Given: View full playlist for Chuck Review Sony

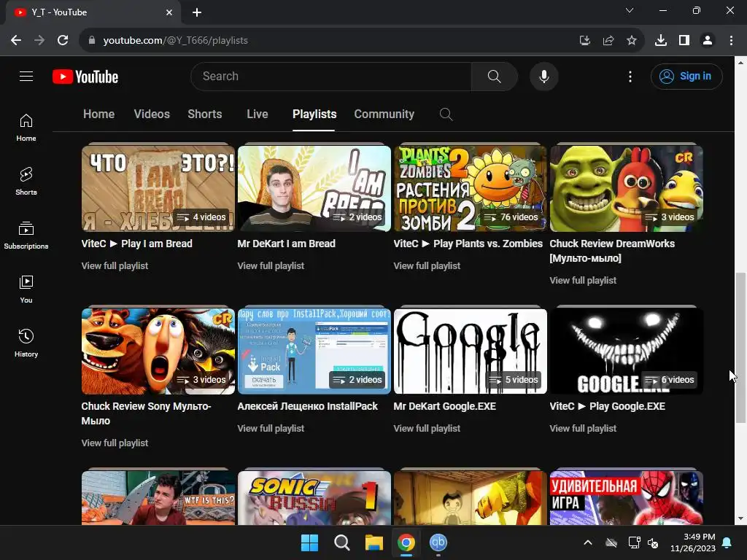Looking at the screenshot, I should (x=115, y=443).
